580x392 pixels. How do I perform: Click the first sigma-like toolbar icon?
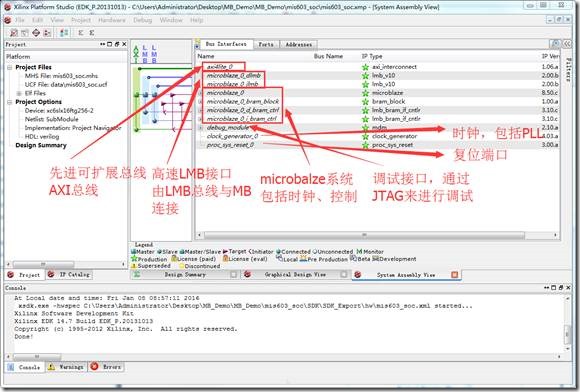pyautogui.click(x=80, y=33)
